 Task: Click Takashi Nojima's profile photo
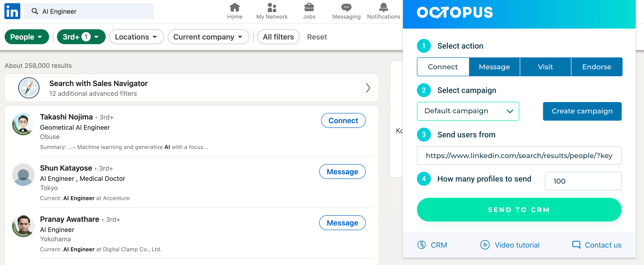pyautogui.click(x=23, y=124)
